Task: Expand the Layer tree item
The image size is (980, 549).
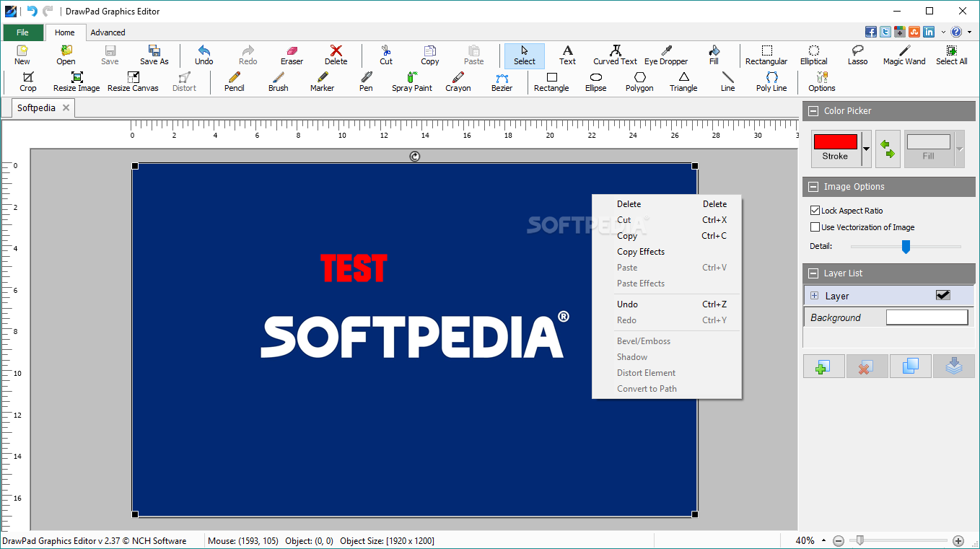Action: [x=815, y=296]
